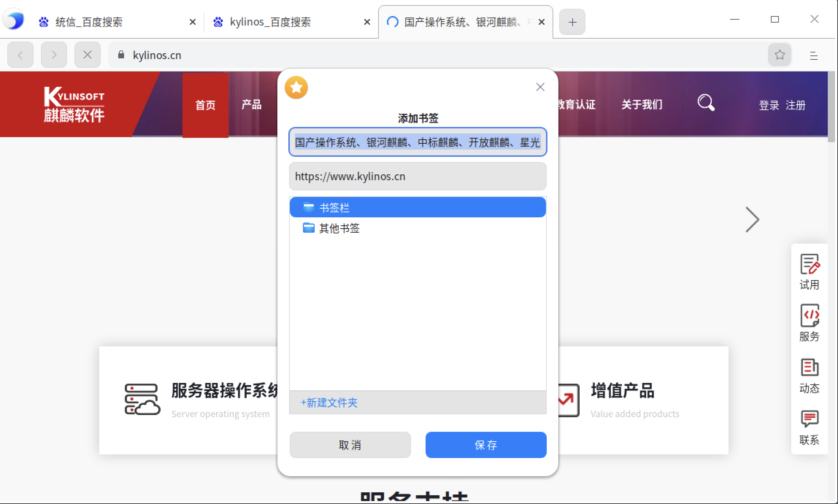
Task: Click the lock icon beside kylinos.cn
Action: (121, 55)
